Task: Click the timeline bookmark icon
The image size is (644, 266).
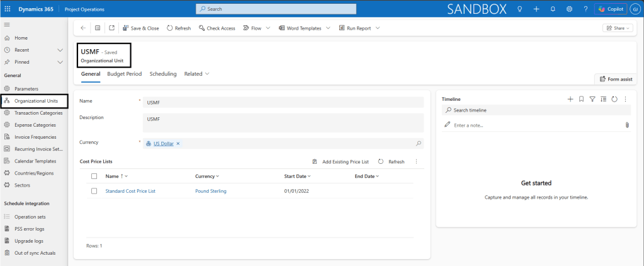Action: tap(581, 99)
